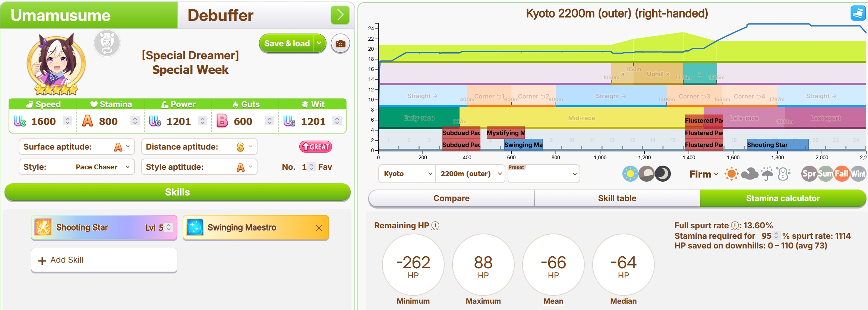Click the Save & load button

[x=287, y=43]
